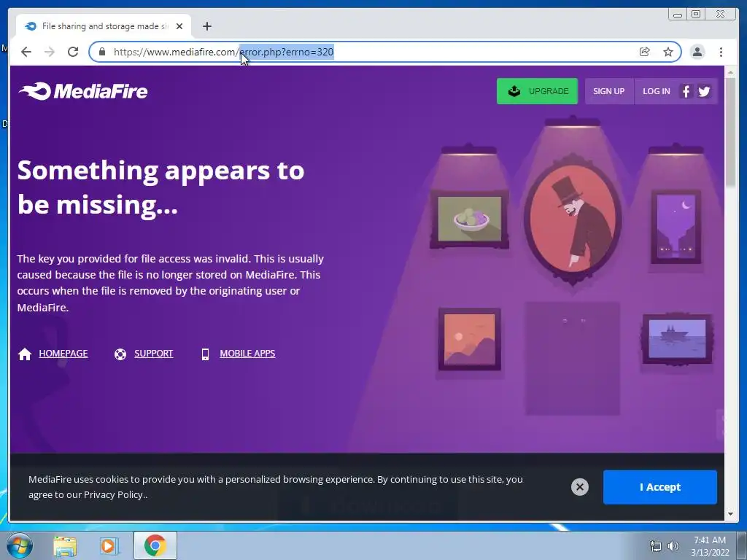
Task: Click the ship at sea painting
Action: tap(677, 338)
